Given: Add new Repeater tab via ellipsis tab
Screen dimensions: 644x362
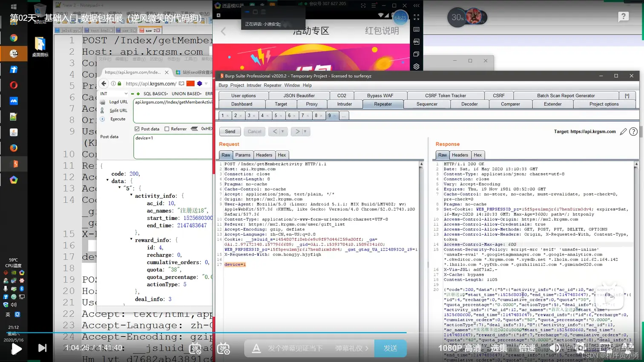Looking at the screenshot, I should [343, 115].
